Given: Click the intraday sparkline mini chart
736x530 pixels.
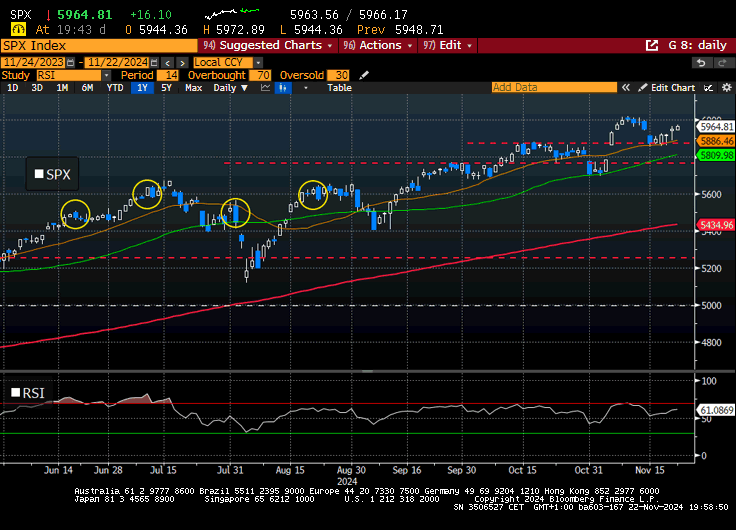Looking at the screenshot, I should tap(232, 14).
